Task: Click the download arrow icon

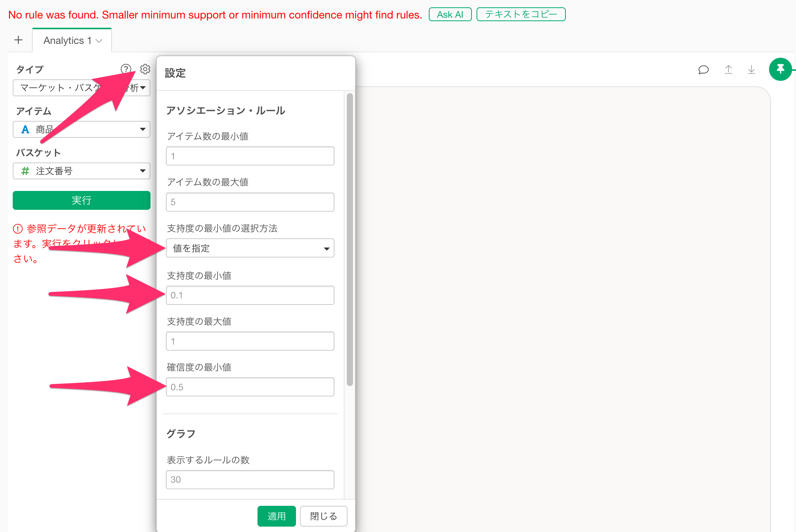Action: (751, 70)
